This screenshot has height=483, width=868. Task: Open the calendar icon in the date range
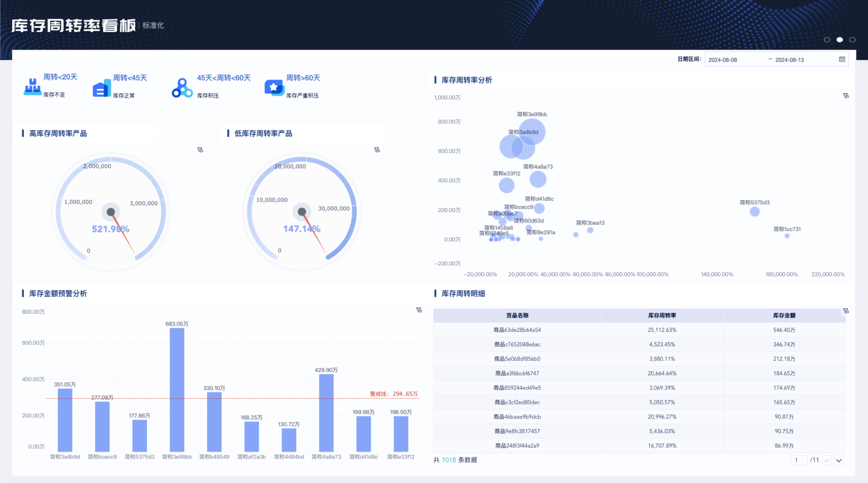(x=842, y=59)
